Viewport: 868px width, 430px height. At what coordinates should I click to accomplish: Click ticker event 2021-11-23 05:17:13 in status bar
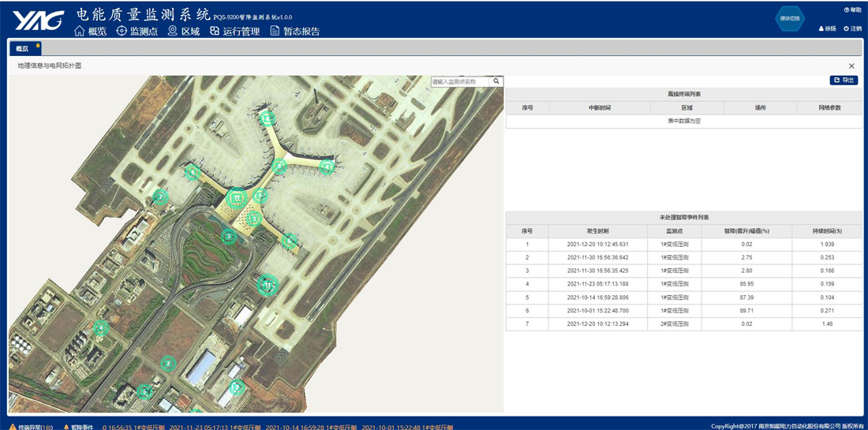pyautogui.click(x=215, y=427)
